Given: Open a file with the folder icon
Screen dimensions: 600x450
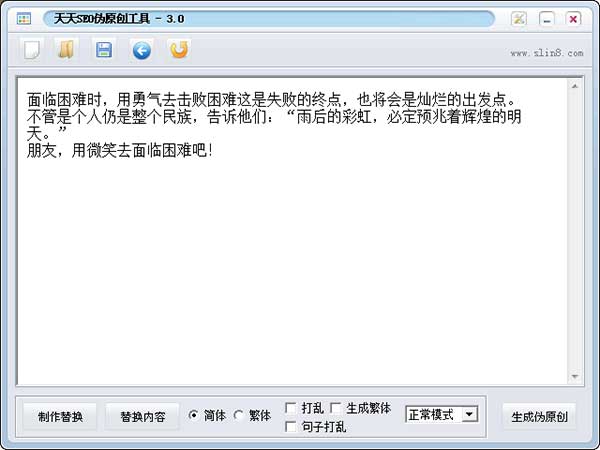Looking at the screenshot, I should 66,50.
